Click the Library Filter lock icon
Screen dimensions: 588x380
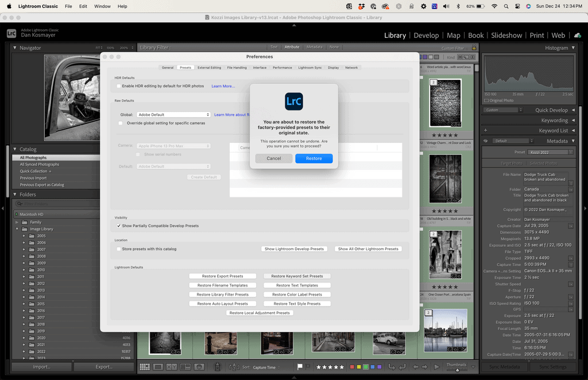(474, 48)
